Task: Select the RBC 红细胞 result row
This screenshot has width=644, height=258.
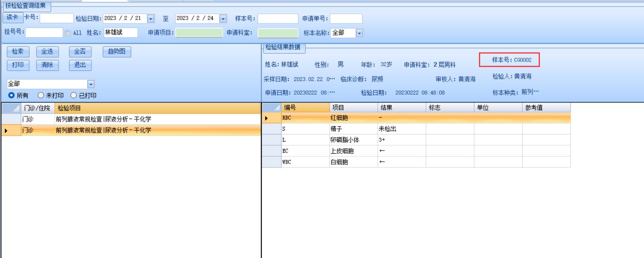Action: [x=416, y=118]
